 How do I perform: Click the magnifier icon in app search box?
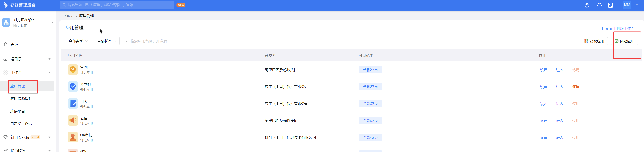127,41
